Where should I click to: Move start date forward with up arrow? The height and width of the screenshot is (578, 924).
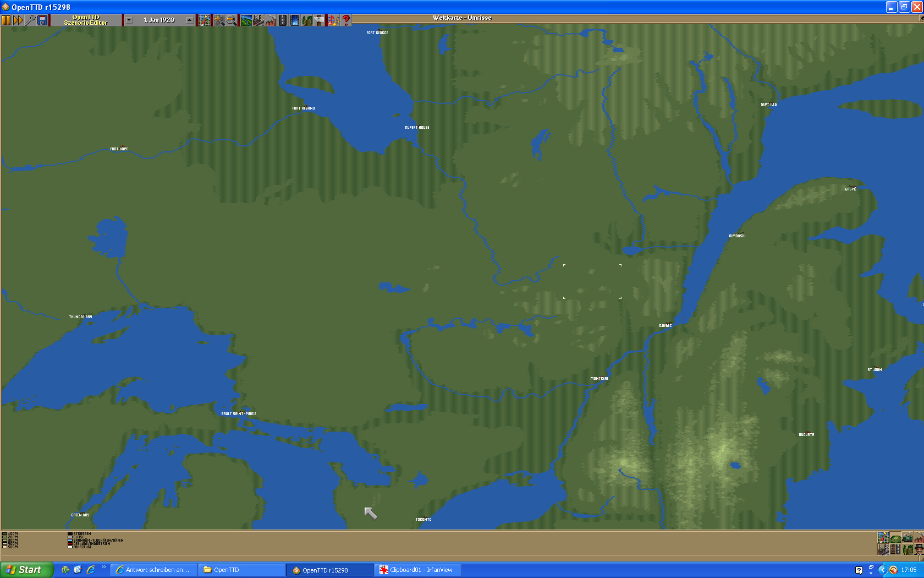(190, 20)
